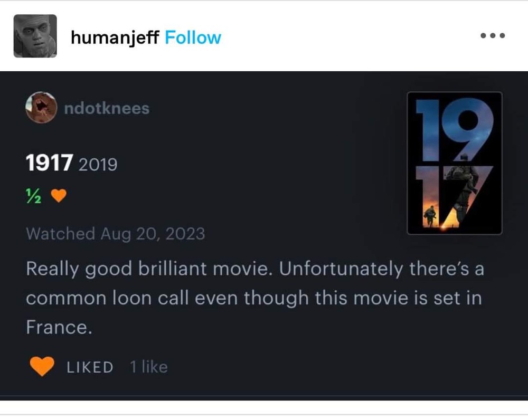Click the green half-star rating
The height and width of the screenshot is (420, 528).
point(33,196)
